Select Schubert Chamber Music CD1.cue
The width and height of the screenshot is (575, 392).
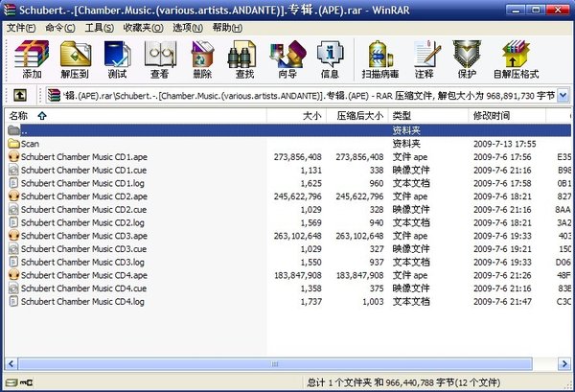83,171
